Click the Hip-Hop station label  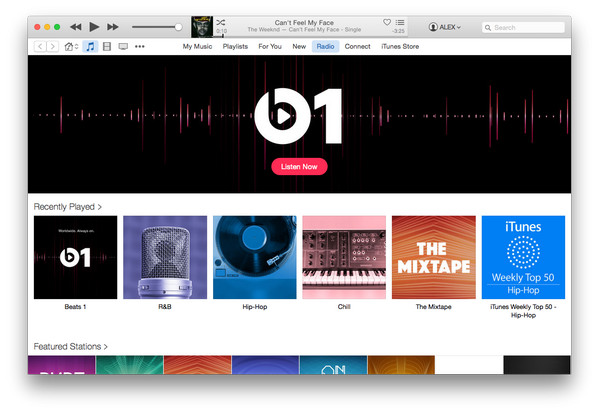[x=254, y=307]
